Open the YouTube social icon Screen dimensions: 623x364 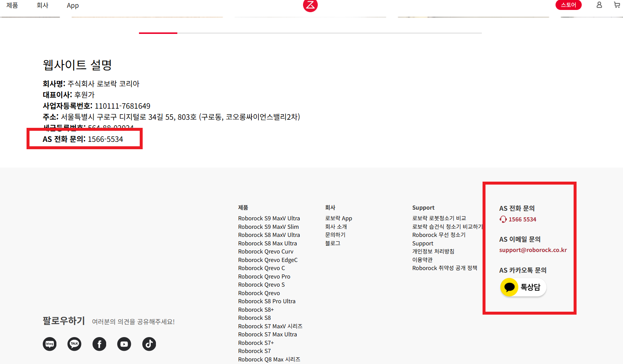[x=124, y=344]
